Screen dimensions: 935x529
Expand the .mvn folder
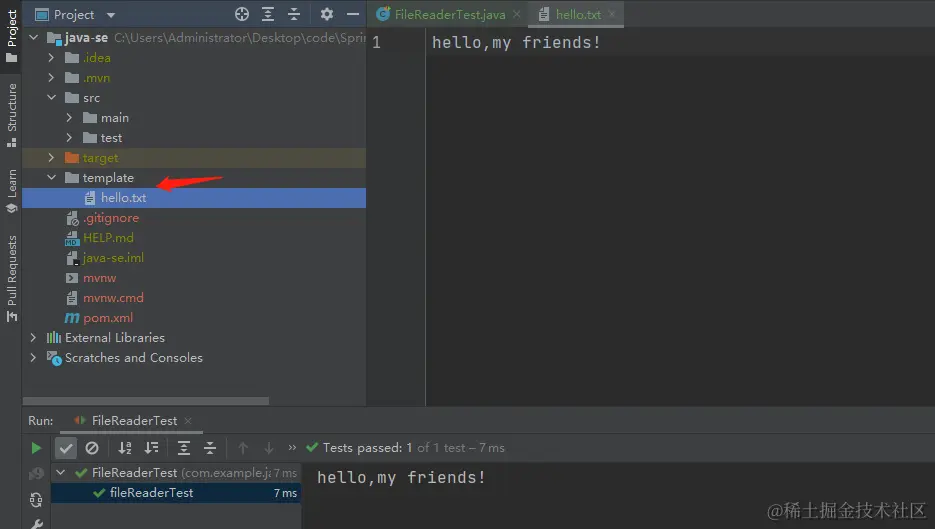[51, 78]
